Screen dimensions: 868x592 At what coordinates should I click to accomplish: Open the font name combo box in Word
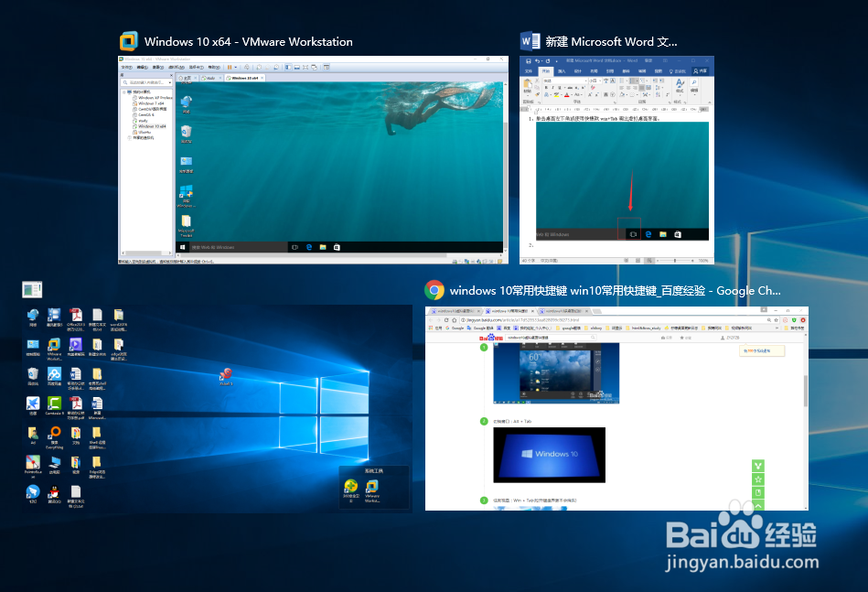[x=565, y=81]
